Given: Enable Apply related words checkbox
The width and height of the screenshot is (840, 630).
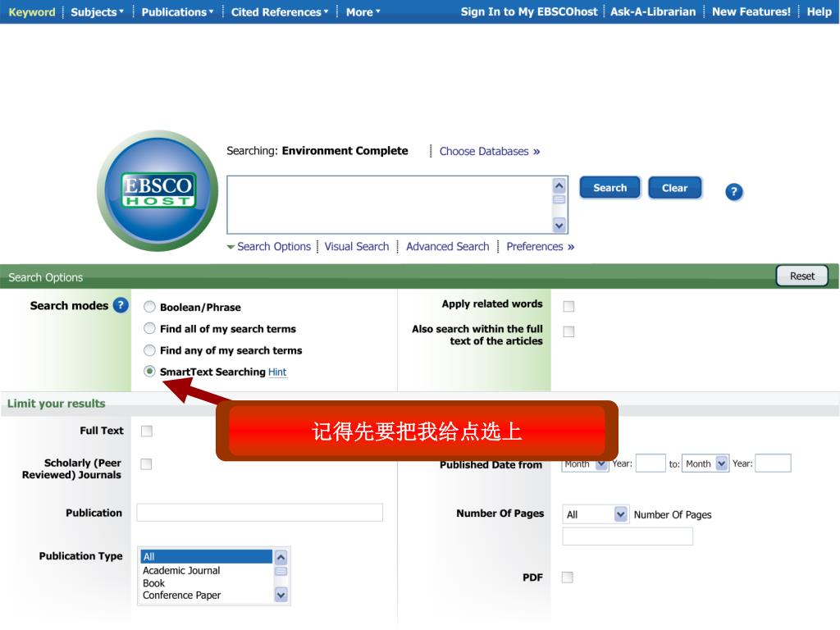Looking at the screenshot, I should [569, 307].
